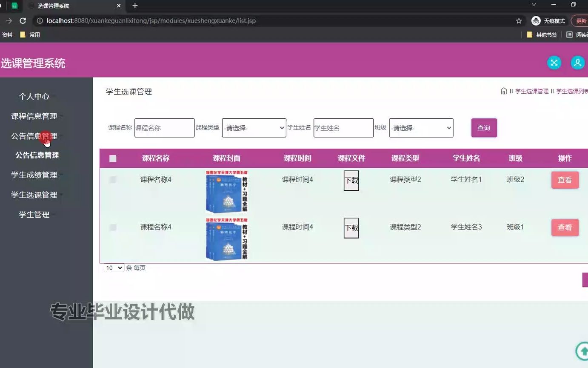588x368 pixels.
Task: Click the home breadcrumb icon
Action: coord(503,90)
